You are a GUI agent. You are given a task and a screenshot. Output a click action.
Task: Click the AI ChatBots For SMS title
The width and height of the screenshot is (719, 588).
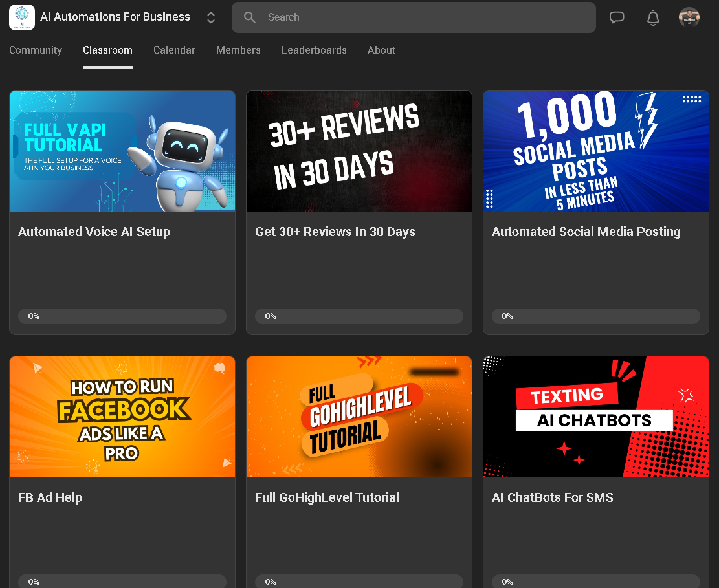click(x=553, y=497)
